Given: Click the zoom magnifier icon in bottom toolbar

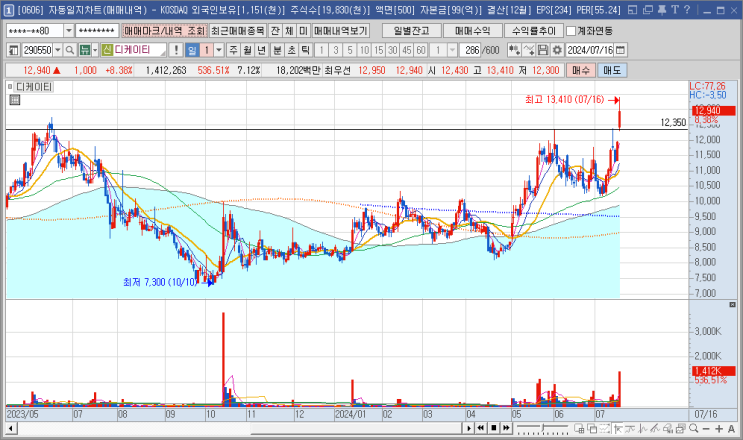Looking at the screenshot, I should 694,429.
